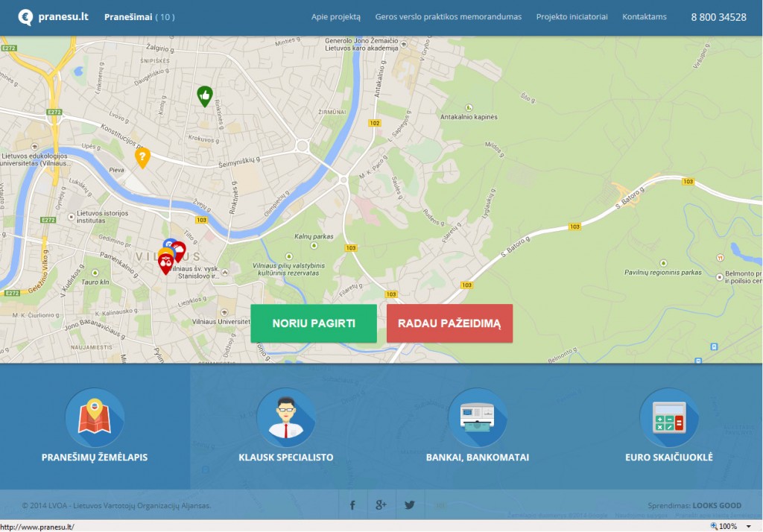Open Geros verslo praktikos memorandumas
Screen dimensions: 763x532
[448, 17]
